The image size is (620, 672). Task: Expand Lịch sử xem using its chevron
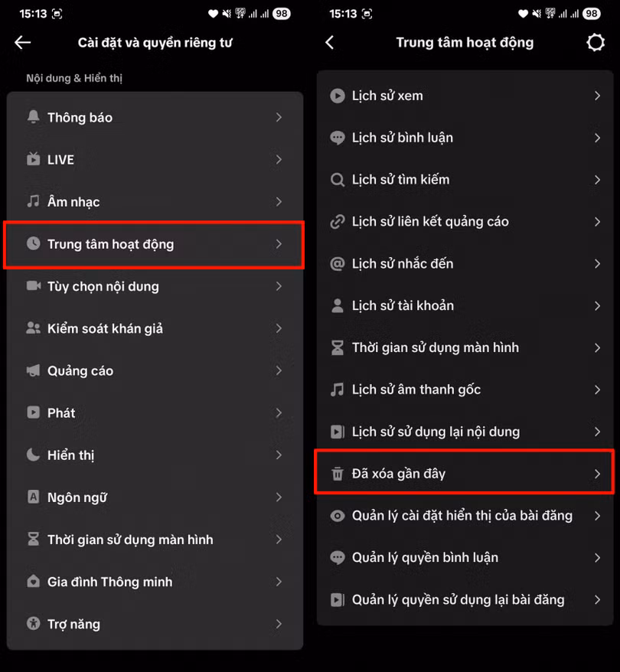(597, 96)
